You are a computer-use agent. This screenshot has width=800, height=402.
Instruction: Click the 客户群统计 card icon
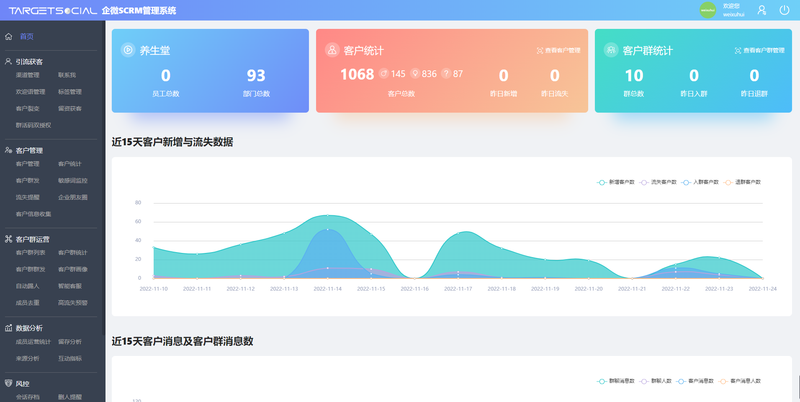click(x=610, y=50)
